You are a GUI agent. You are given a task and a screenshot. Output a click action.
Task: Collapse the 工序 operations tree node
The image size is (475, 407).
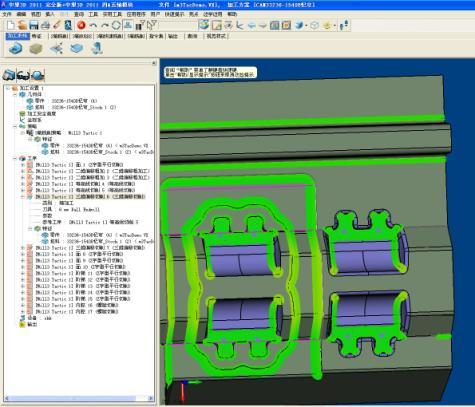click(15, 159)
